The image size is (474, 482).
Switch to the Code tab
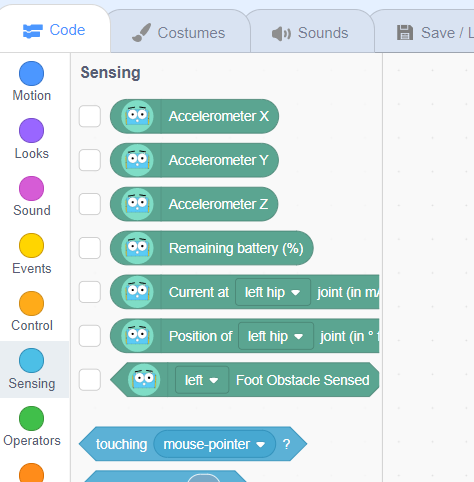click(x=54, y=30)
